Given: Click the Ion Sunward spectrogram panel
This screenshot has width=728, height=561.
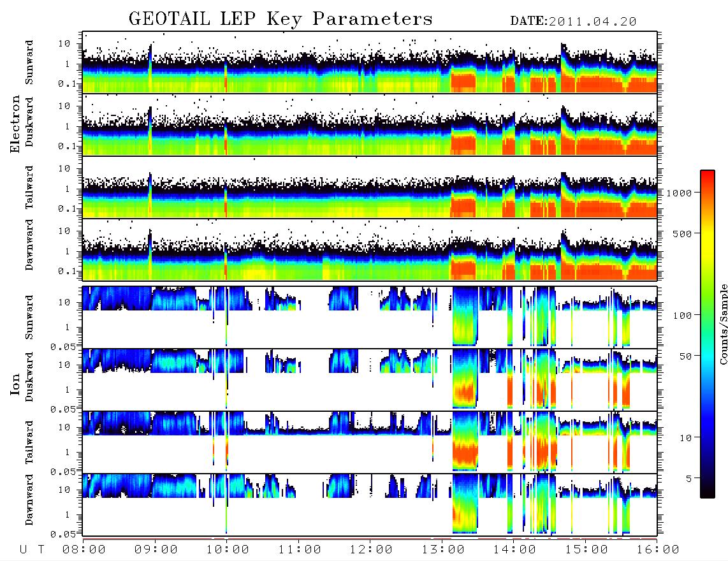Looking at the screenshot, I should 370,317.
